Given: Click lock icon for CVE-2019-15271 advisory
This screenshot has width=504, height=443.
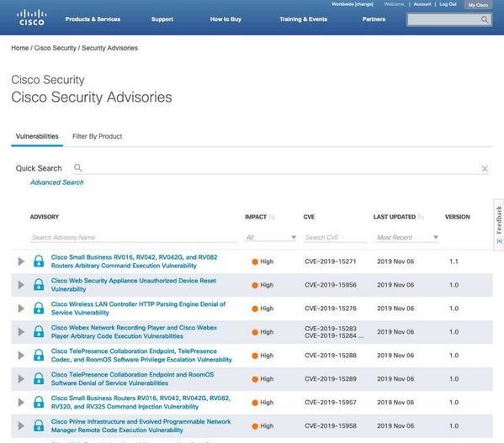Looking at the screenshot, I should coord(39,261).
